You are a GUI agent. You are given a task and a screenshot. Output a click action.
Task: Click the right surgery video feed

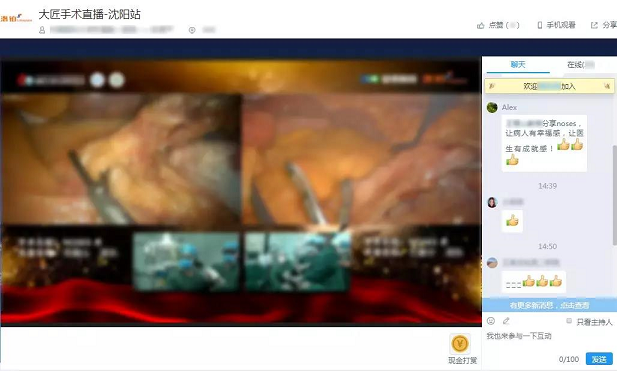tap(361, 159)
